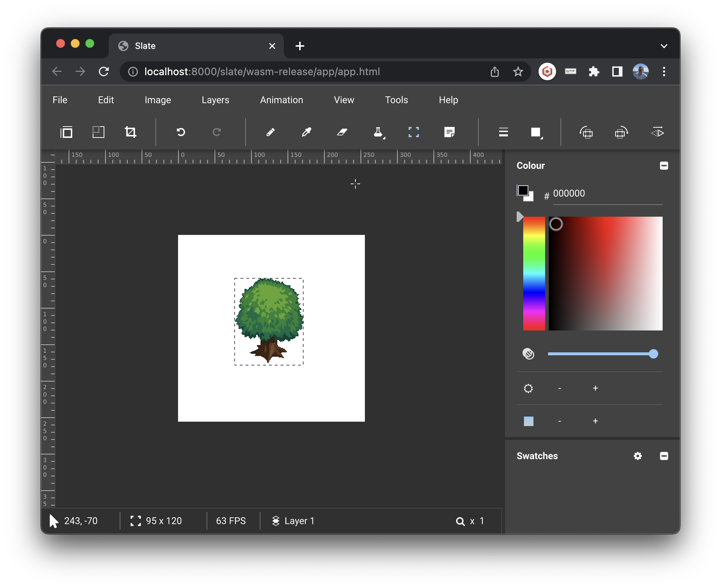721x588 pixels.
Task: Open the Note tool
Action: (x=450, y=132)
